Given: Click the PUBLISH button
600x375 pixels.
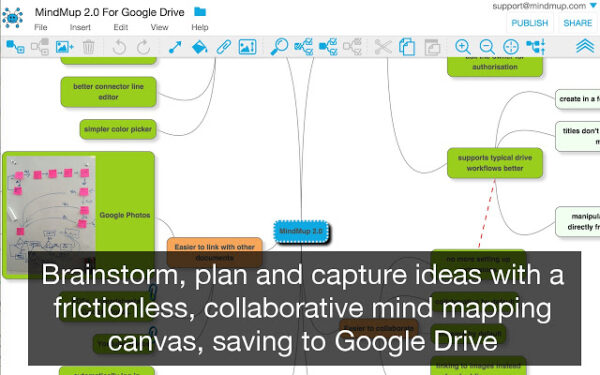Looking at the screenshot, I should [530, 23].
